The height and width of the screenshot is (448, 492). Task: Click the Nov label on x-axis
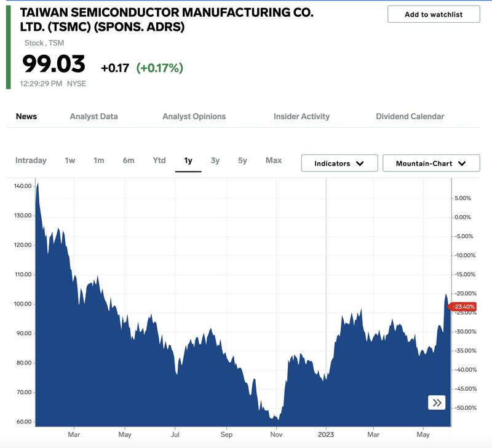click(276, 434)
